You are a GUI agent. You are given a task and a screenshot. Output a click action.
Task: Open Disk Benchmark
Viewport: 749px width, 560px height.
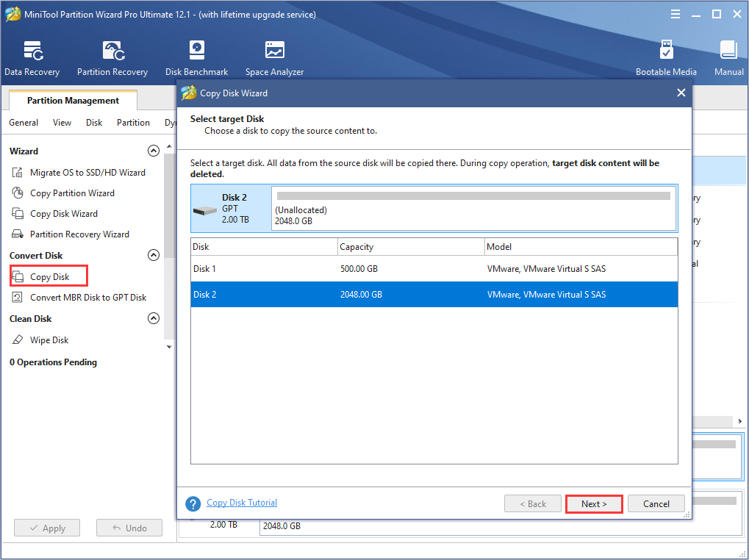[196, 59]
